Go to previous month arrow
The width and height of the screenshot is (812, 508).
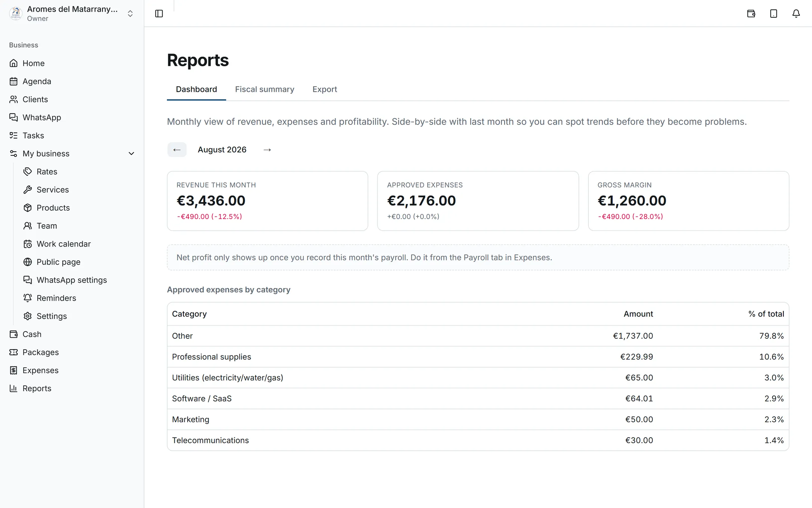[177, 150]
